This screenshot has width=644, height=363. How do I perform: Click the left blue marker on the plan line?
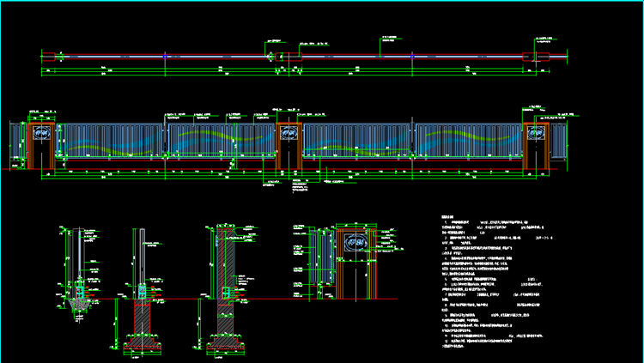pos(165,57)
